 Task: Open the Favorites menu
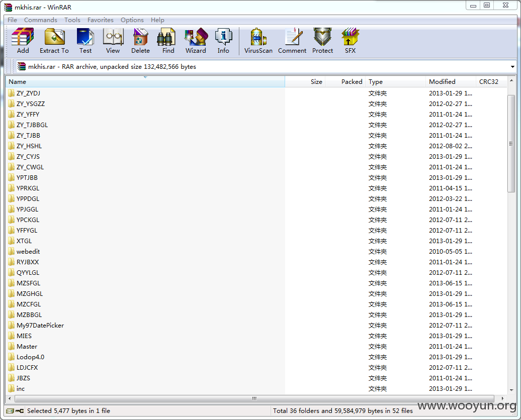101,20
